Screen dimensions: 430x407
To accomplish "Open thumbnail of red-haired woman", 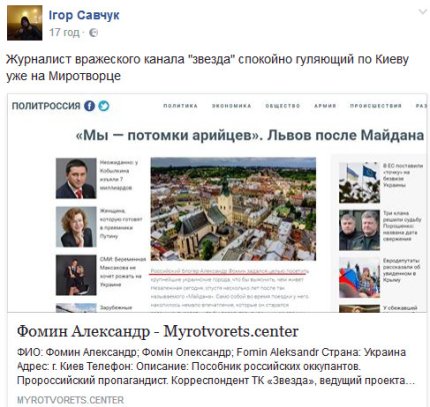I will (x=76, y=227).
